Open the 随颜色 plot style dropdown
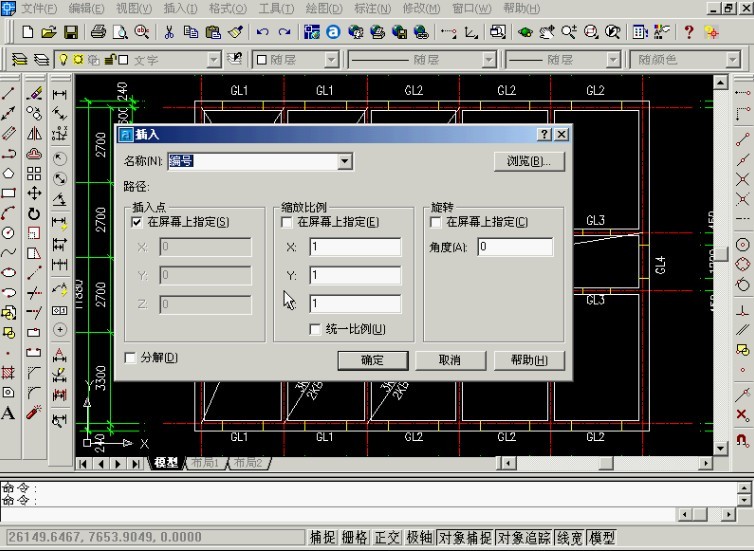The image size is (754, 551). point(732,60)
